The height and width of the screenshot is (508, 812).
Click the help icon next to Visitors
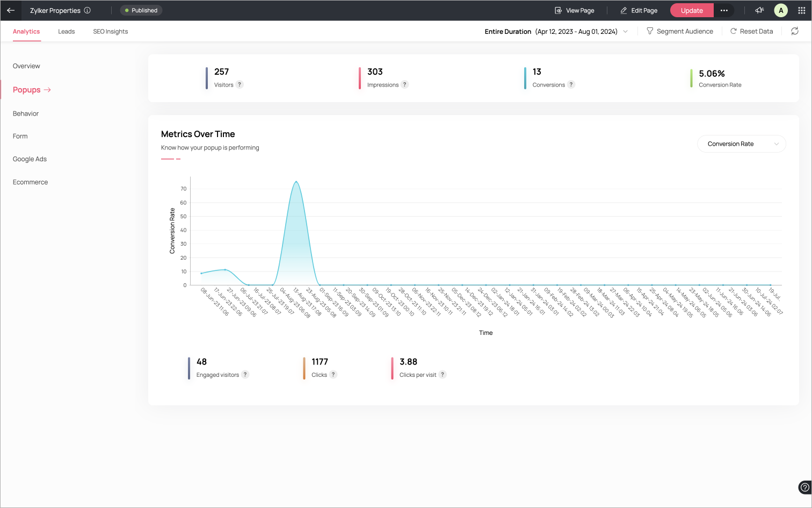pyautogui.click(x=240, y=84)
